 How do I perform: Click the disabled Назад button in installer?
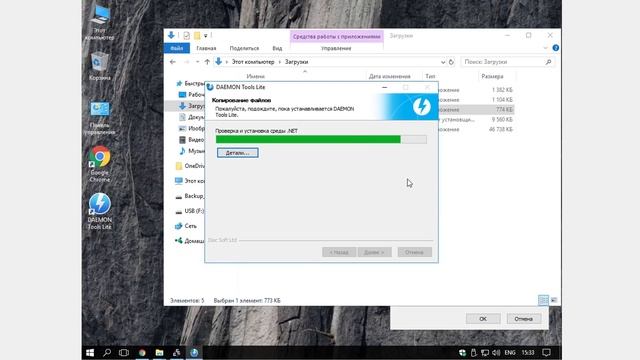339,252
